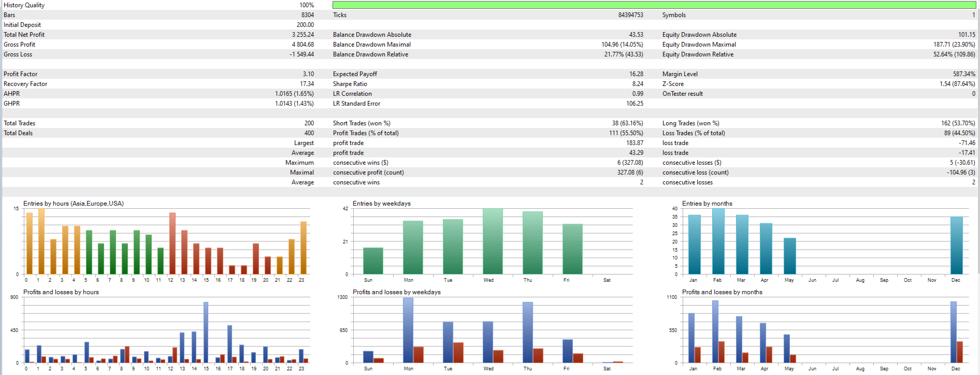980x375 pixels.
Task: Select the consecutive wins ($) value 6 (327.08)
Action: [630, 163]
